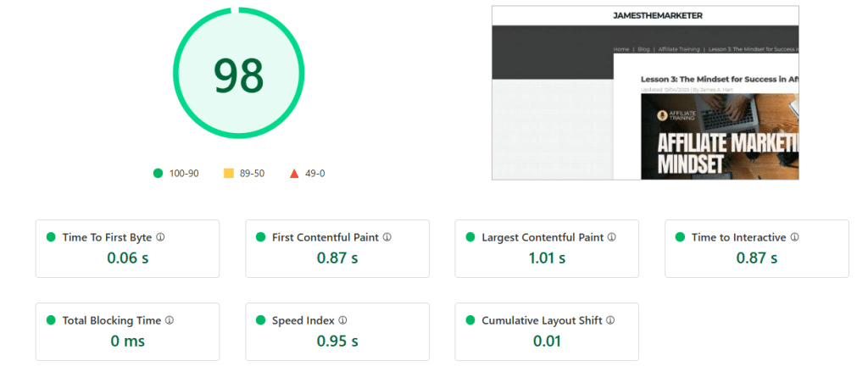Click info icon next to Largest Contentful Paint
The image size is (868, 372).
pos(612,237)
